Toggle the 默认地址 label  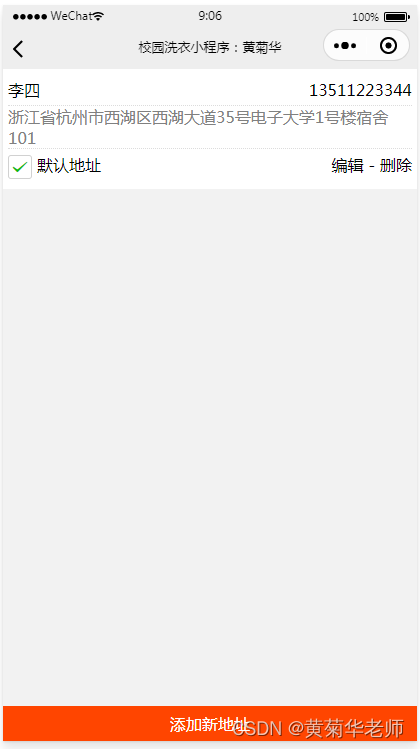coord(69,166)
